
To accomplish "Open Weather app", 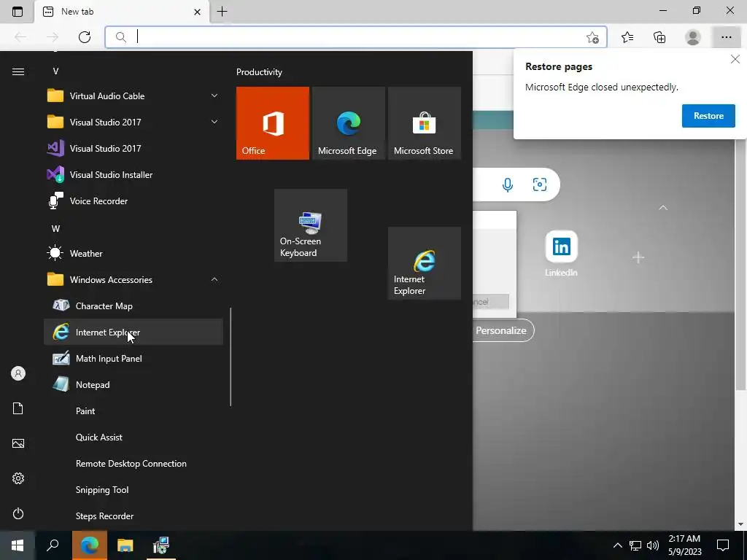I will tap(133, 253).
